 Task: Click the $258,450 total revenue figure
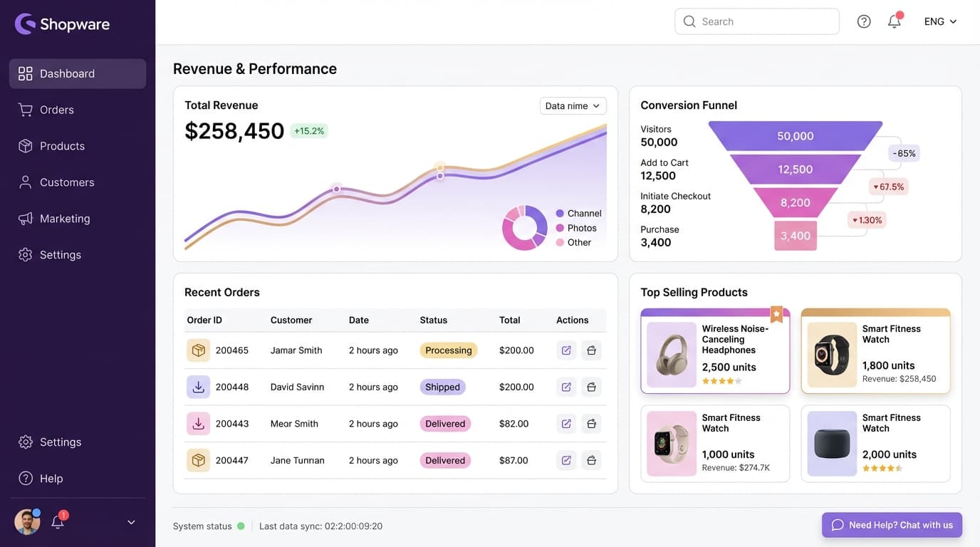pos(234,131)
